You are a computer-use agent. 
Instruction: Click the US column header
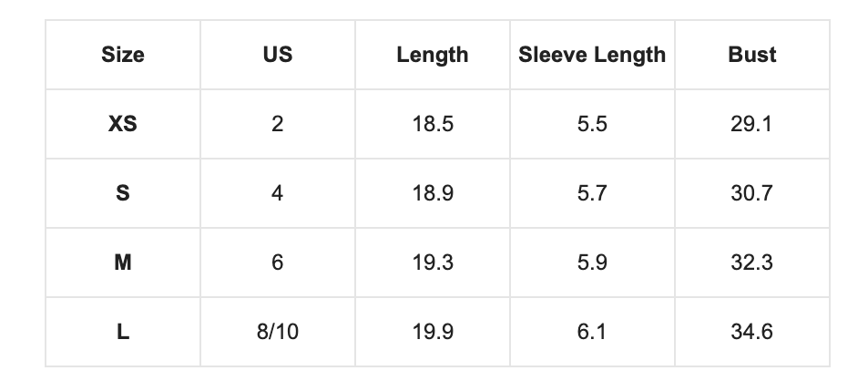pyautogui.click(x=278, y=55)
